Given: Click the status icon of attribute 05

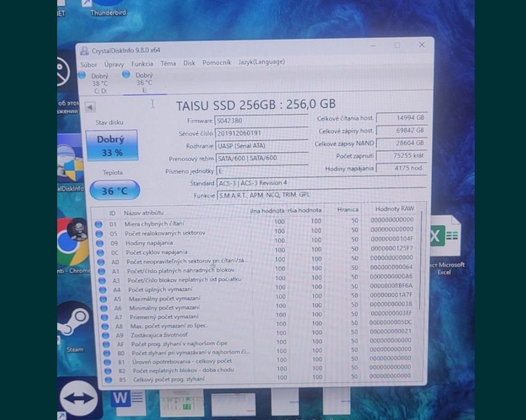Looking at the screenshot, I should (x=99, y=233).
